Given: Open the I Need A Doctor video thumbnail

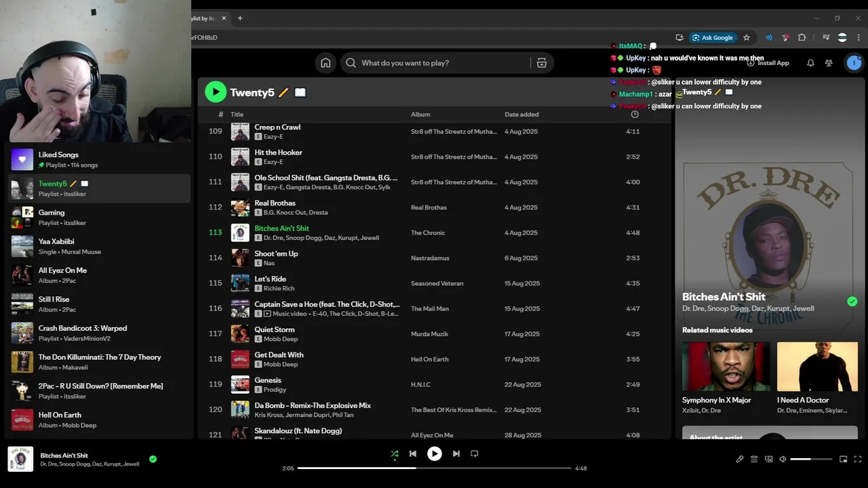Looking at the screenshot, I should [x=817, y=367].
